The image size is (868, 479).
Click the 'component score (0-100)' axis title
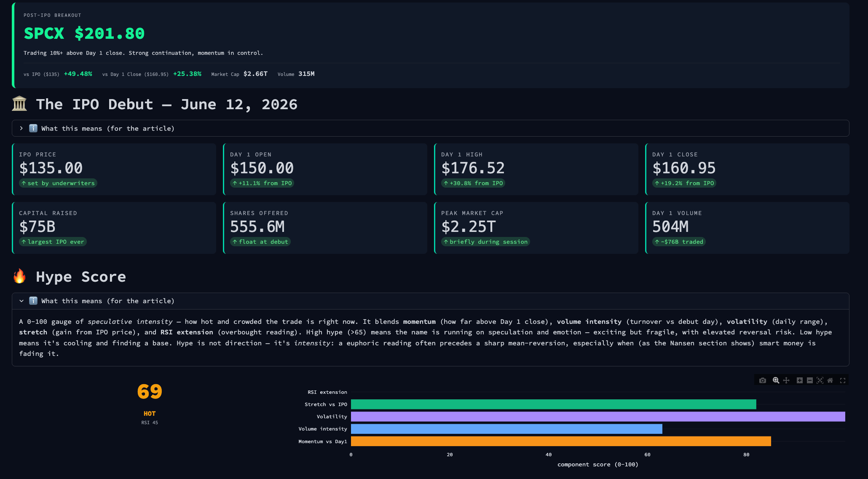pyautogui.click(x=598, y=464)
